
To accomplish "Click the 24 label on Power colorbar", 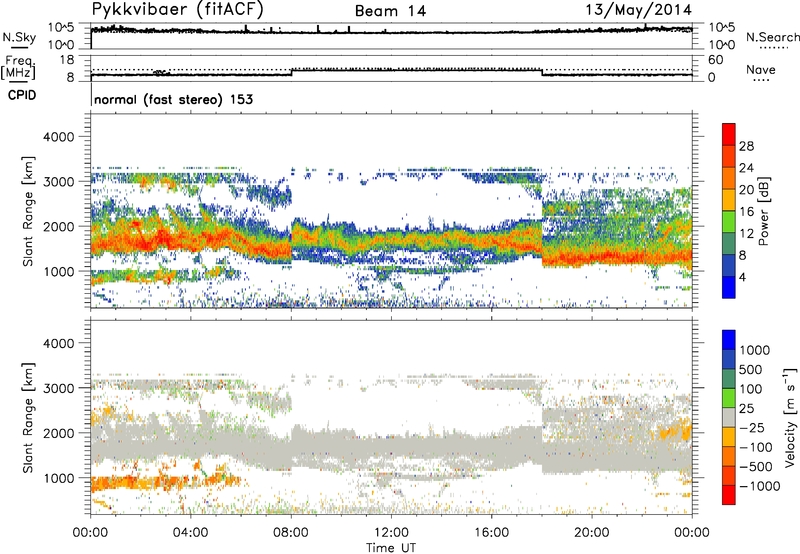I will click(746, 168).
